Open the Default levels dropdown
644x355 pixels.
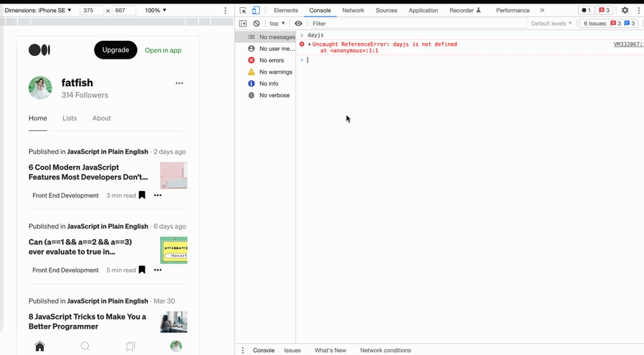pos(551,24)
